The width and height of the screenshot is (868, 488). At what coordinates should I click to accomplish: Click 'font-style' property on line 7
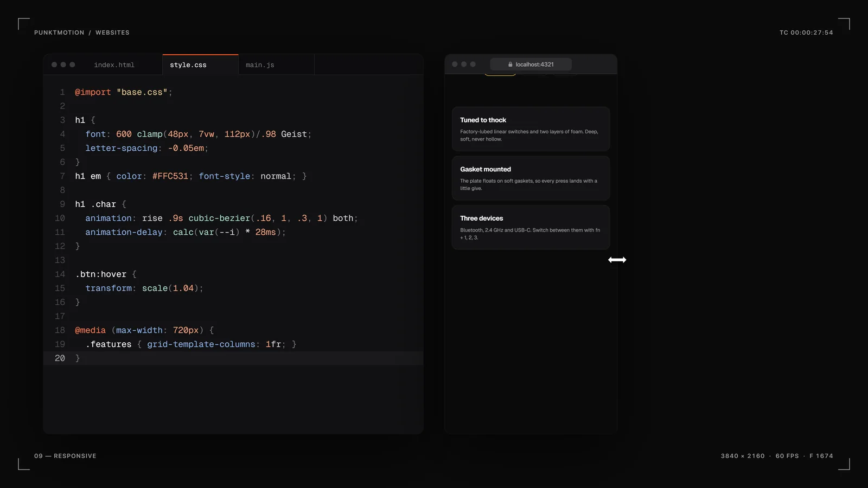tap(225, 176)
